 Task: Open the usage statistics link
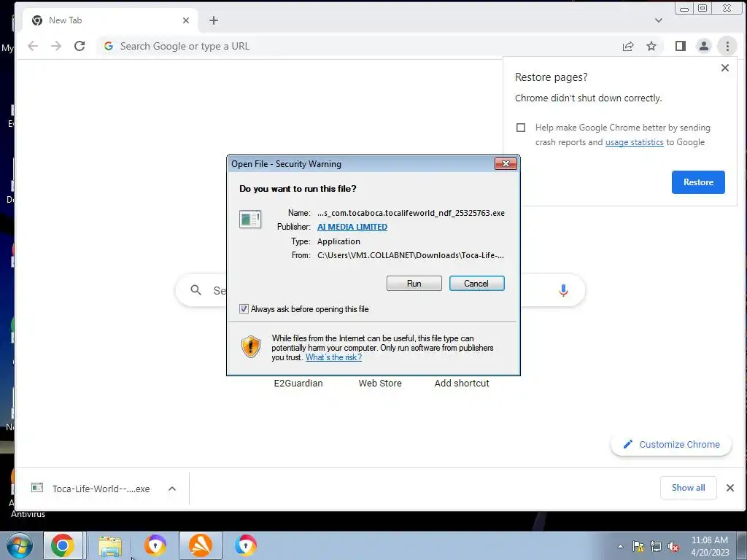pos(634,142)
